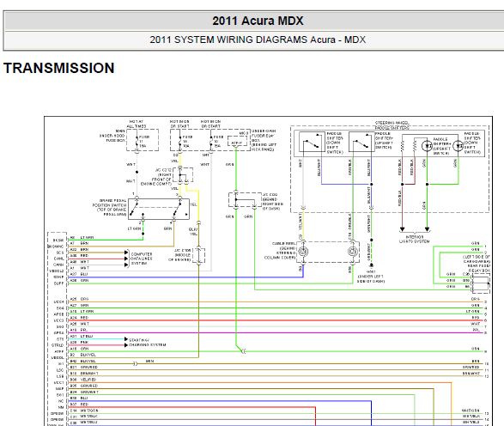Click the Starting/Charging System label

pyautogui.click(x=147, y=343)
